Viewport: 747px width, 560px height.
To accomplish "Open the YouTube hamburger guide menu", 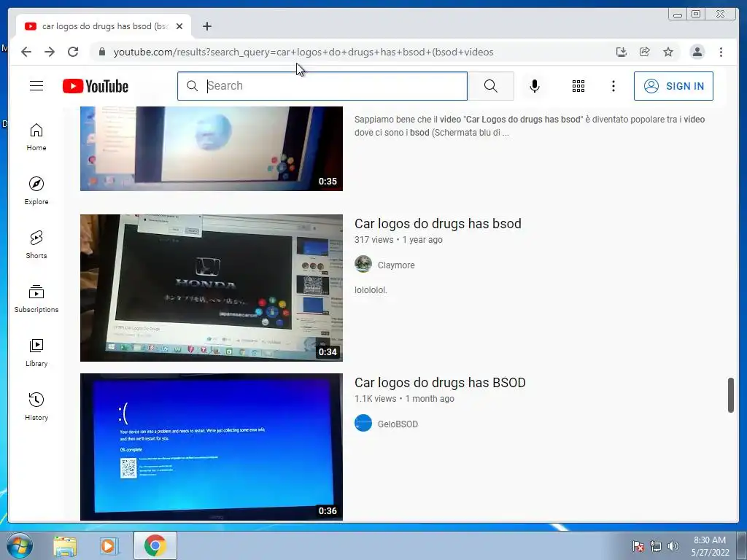I will (x=36, y=86).
